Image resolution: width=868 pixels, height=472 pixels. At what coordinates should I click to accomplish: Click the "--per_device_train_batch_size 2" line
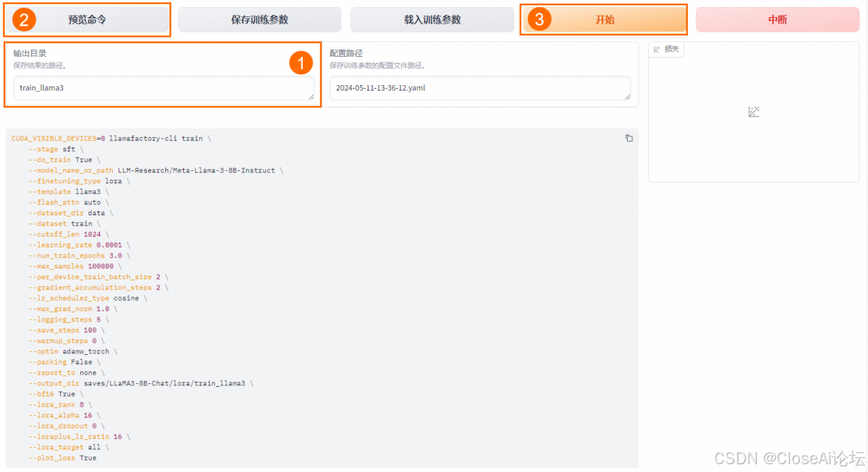(x=98, y=277)
